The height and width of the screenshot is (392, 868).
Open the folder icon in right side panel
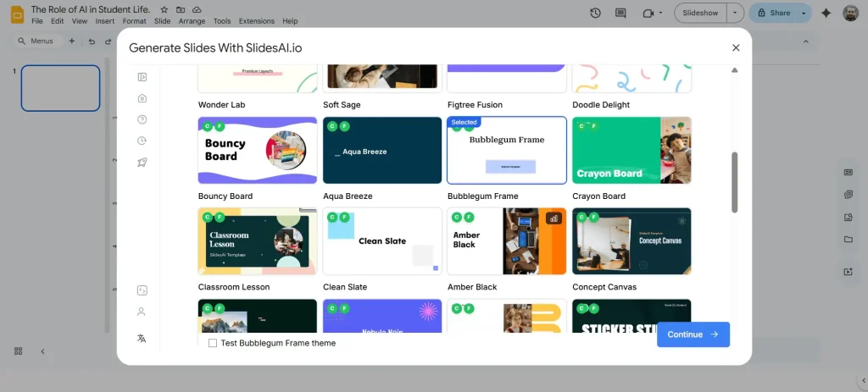click(x=848, y=239)
